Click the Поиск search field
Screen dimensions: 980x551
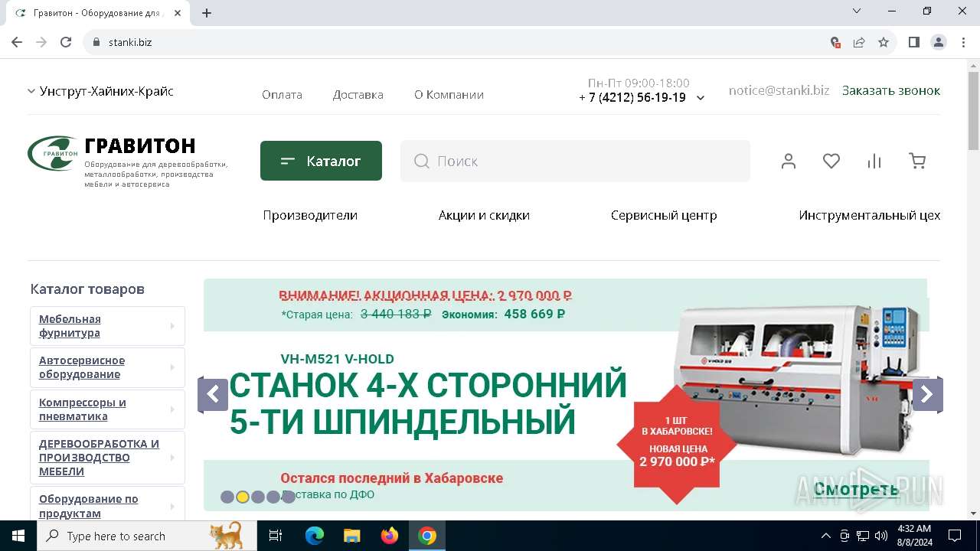(575, 161)
